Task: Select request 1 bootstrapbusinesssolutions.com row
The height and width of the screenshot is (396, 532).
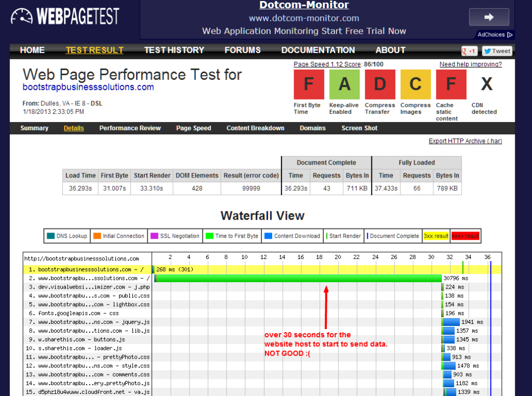Action: tap(262, 269)
